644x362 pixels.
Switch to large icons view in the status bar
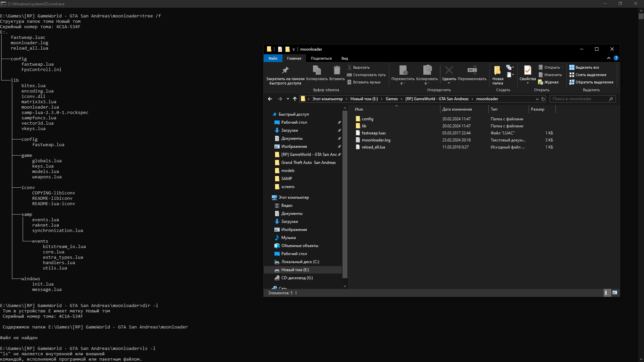[x=615, y=293]
